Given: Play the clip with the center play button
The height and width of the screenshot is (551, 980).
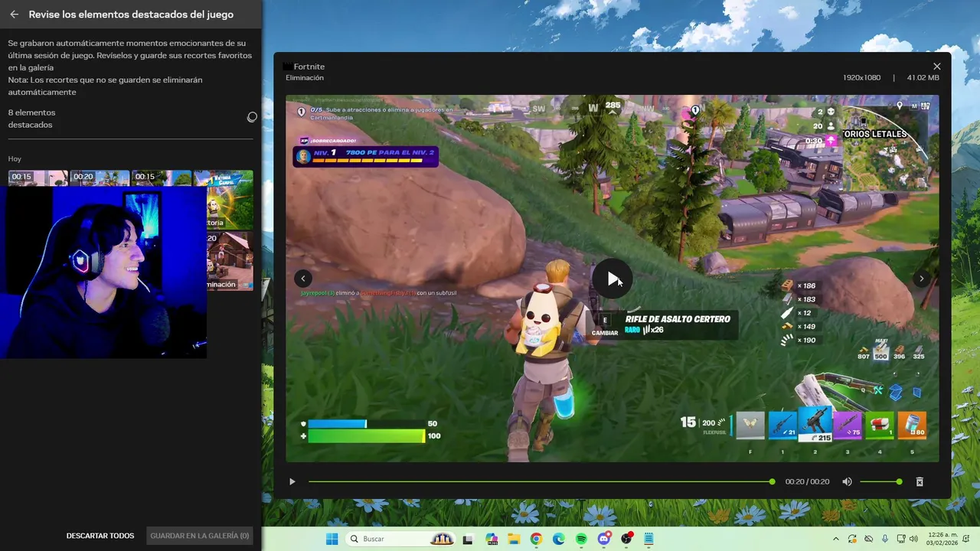Looking at the screenshot, I should point(612,279).
